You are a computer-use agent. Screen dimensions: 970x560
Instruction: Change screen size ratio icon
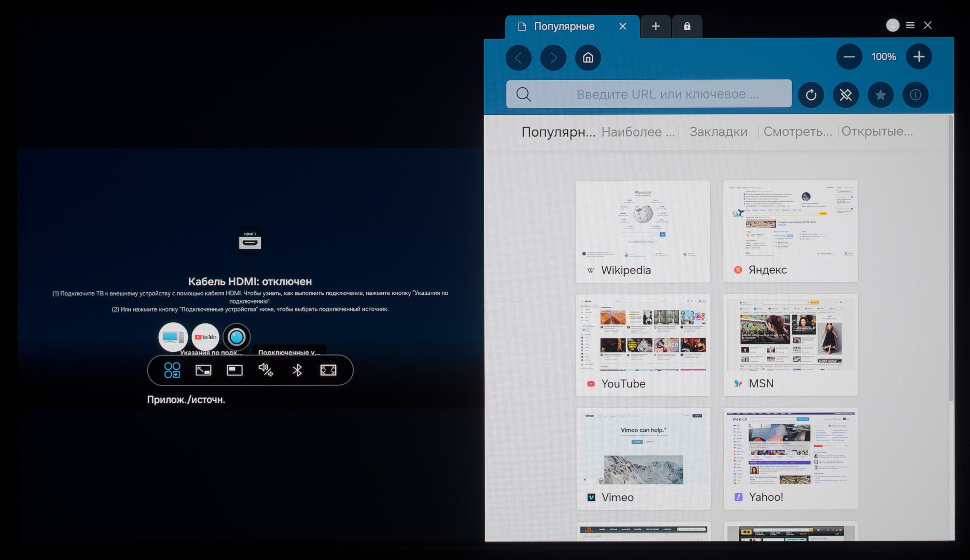pos(203,370)
